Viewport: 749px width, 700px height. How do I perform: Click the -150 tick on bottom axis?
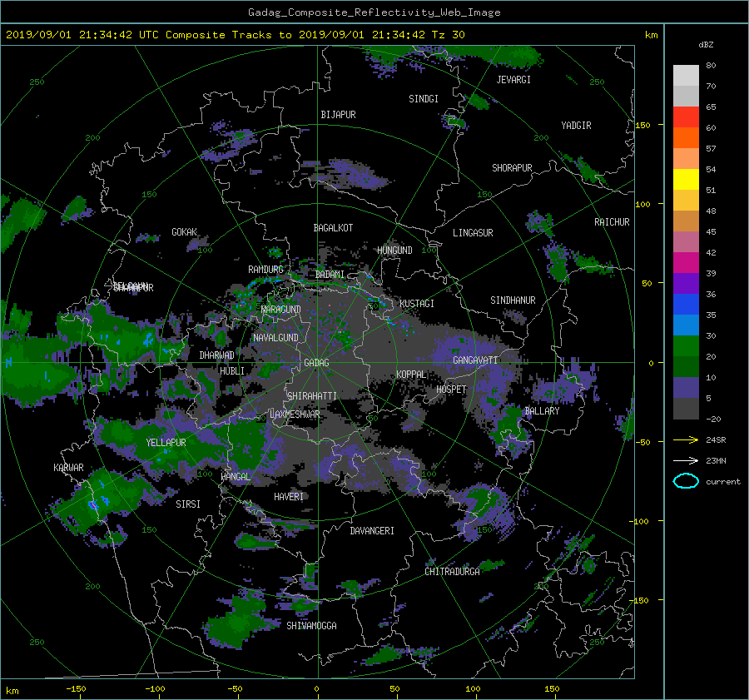point(76,689)
